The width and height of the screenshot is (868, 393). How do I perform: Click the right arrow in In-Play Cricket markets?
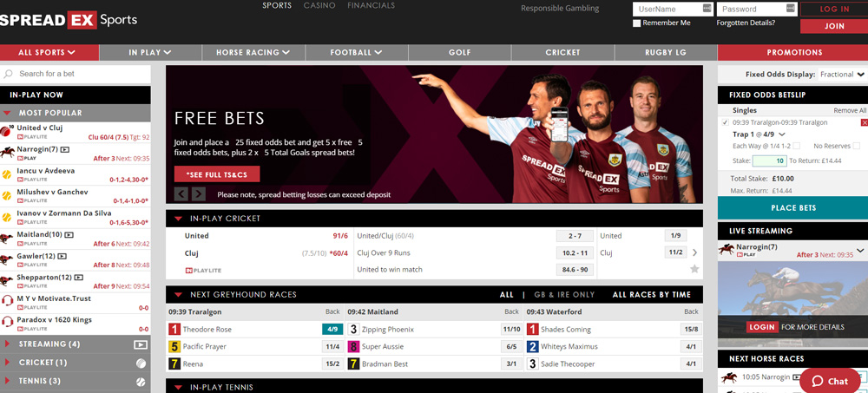694,252
